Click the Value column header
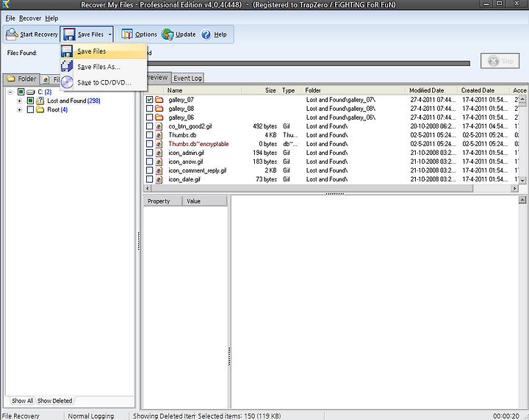Viewport: 529px width, 420px height. point(204,201)
